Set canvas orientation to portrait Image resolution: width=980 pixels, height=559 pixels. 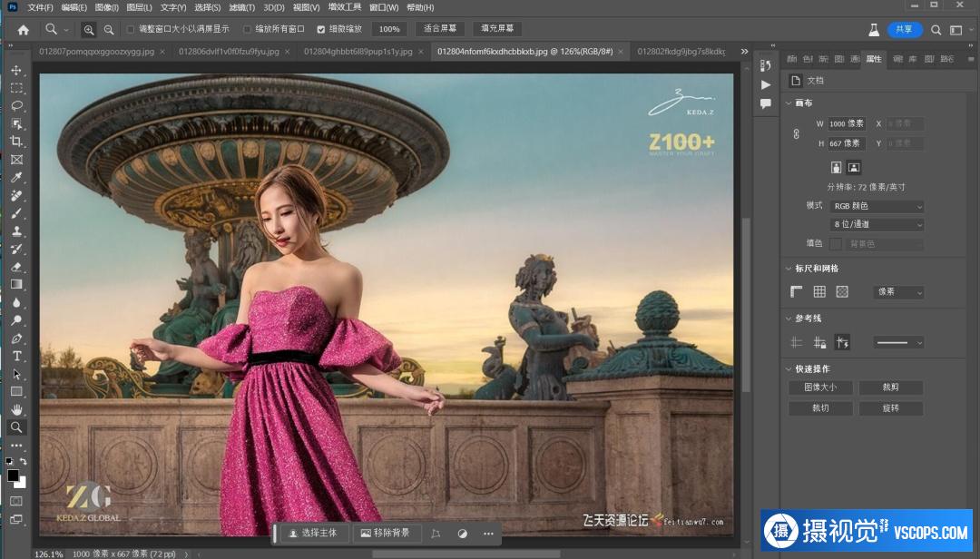pyautogui.click(x=837, y=167)
